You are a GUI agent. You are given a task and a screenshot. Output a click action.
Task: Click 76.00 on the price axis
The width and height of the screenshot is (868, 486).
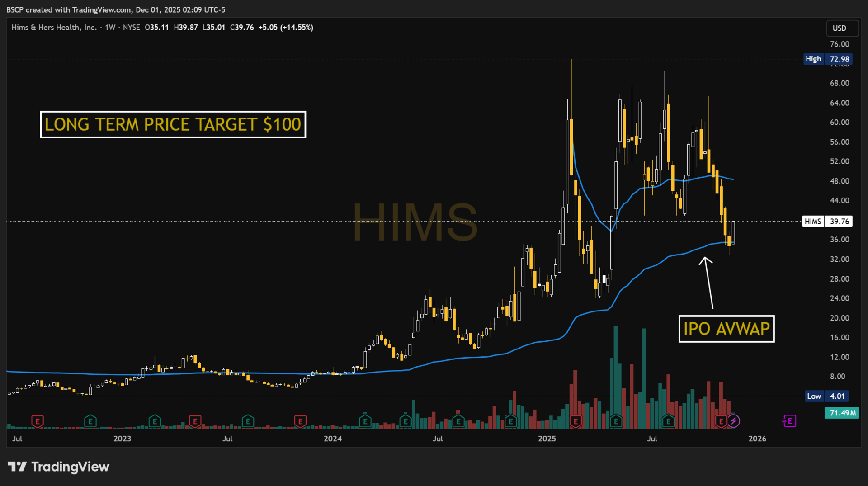pyautogui.click(x=840, y=44)
